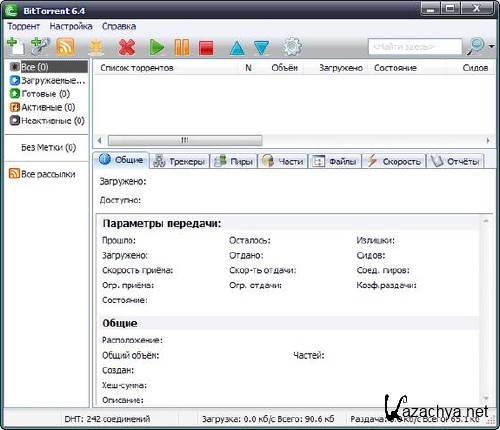Sort by Состояние column header
Viewport: 500px width, 430px height.
click(395, 68)
